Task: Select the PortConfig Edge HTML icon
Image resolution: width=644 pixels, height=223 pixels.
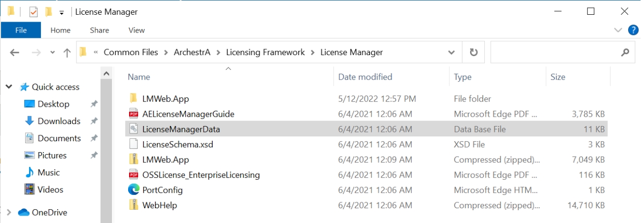Action: pos(133,190)
